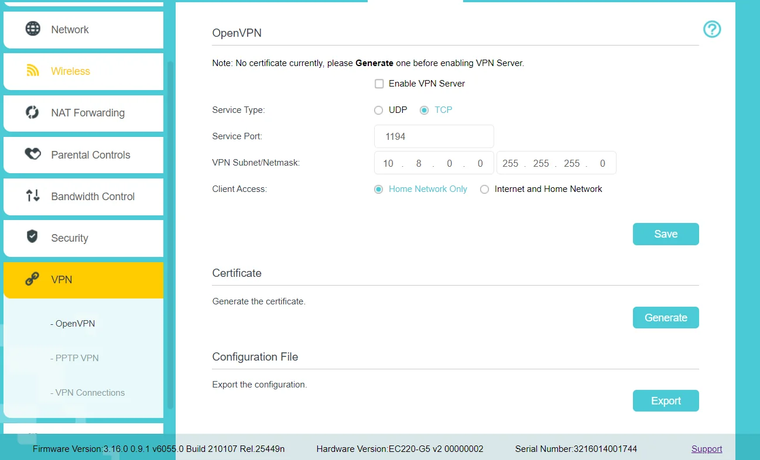This screenshot has width=760, height=460.
Task: Click the netmask first octet 255
Action: (x=510, y=163)
